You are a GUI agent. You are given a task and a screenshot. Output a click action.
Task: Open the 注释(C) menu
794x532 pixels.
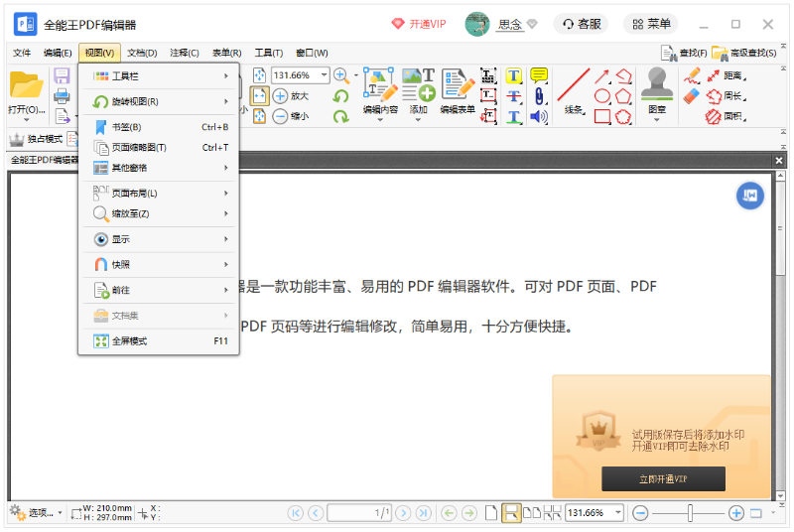click(x=185, y=53)
